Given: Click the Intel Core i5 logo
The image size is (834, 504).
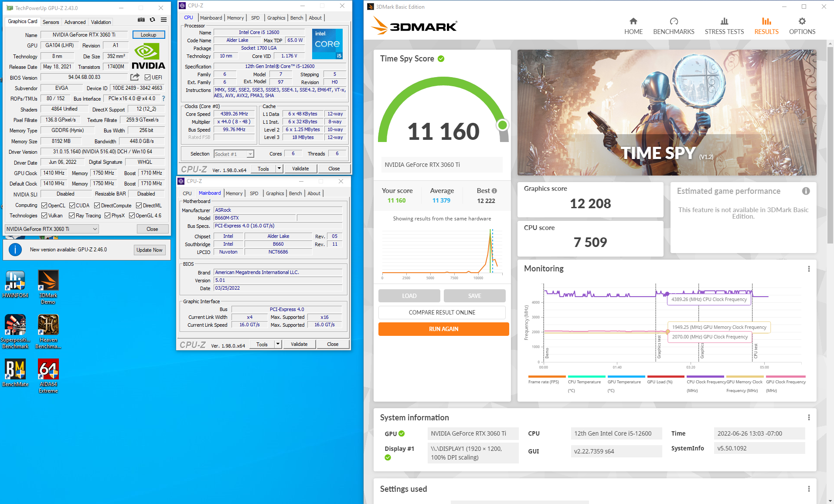Looking at the screenshot, I should point(327,44).
